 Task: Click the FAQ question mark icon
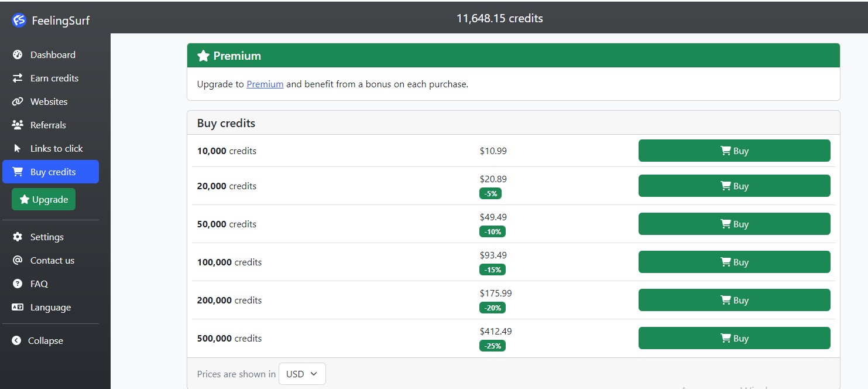(18, 284)
